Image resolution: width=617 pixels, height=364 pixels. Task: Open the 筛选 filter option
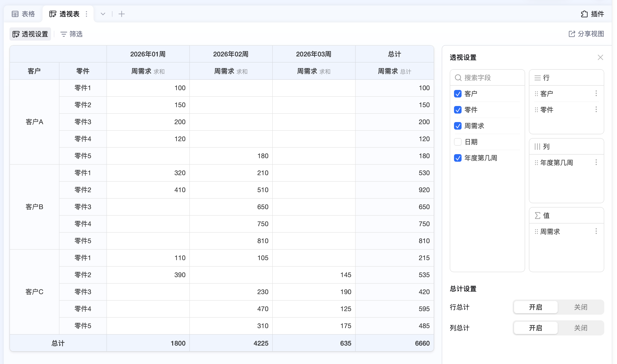click(71, 34)
